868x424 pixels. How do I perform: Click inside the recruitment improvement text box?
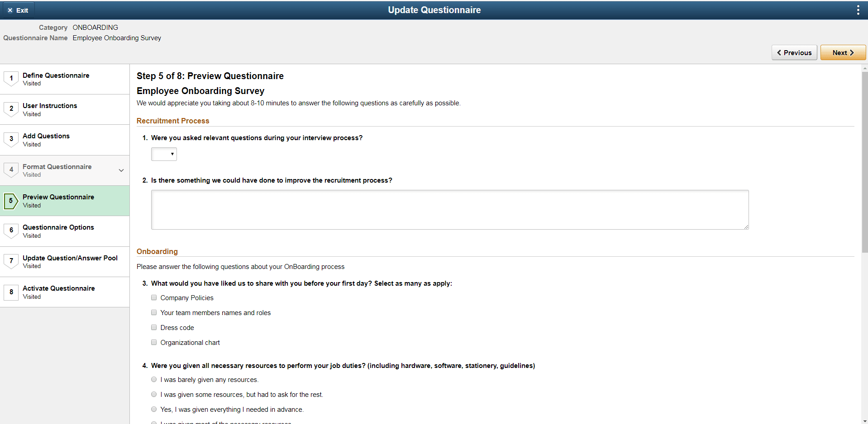pyautogui.click(x=449, y=209)
